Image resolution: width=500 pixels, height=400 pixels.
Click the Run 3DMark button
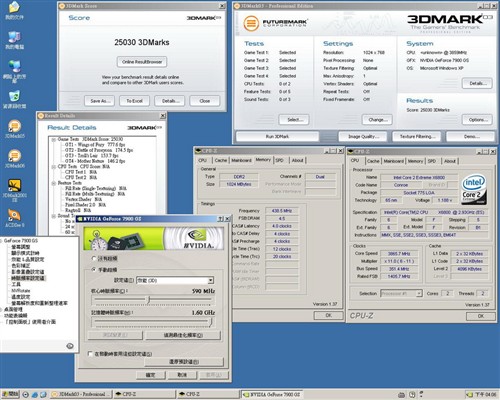[x=277, y=136]
